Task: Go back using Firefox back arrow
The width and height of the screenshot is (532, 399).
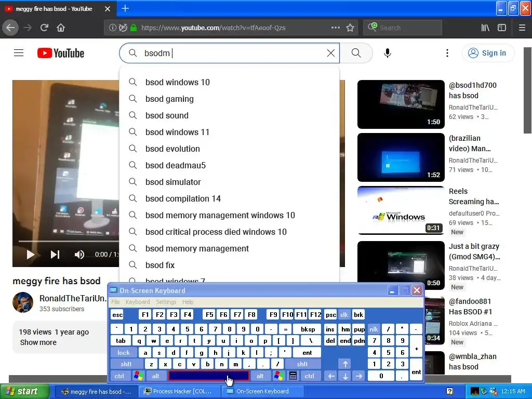Action: (10, 28)
